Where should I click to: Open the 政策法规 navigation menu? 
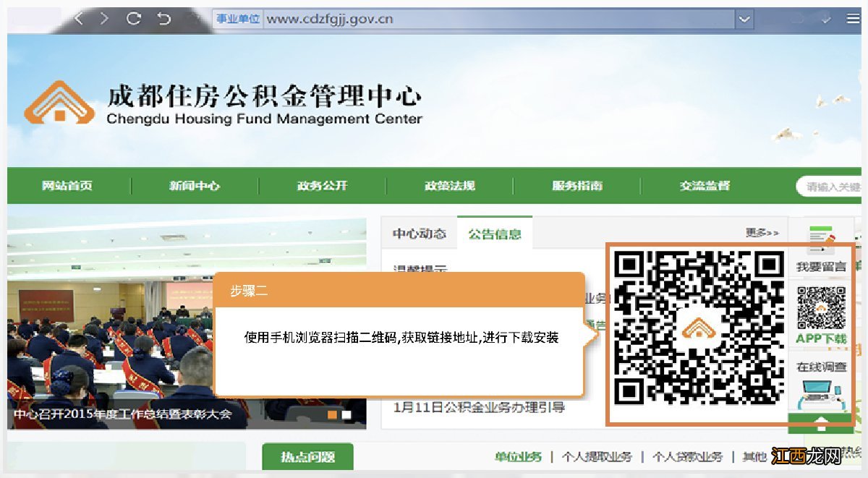(x=450, y=186)
